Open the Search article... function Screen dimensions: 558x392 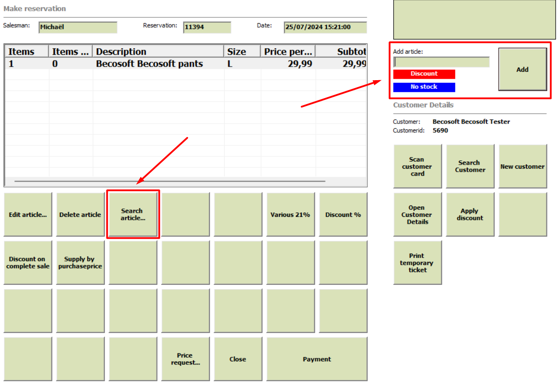tap(133, 215)
